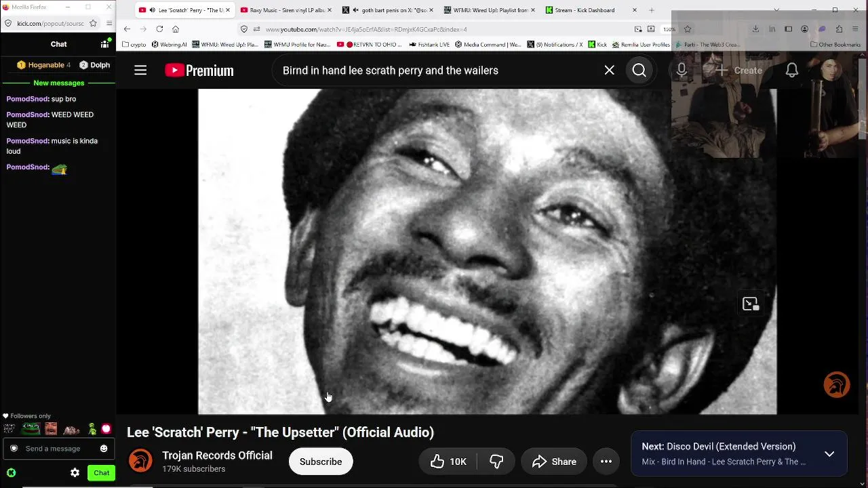Switch to the goth bart X tab

pyautogui.click(x=389, y=10)
